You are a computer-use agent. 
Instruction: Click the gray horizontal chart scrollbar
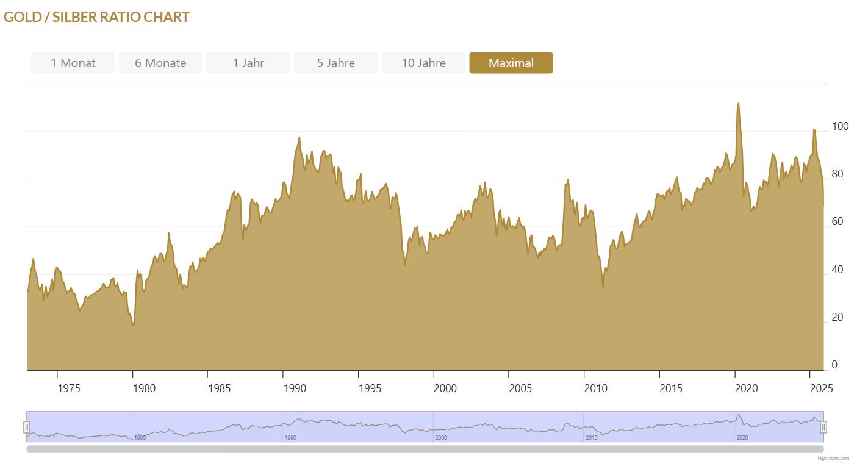(x=425, y=449)
